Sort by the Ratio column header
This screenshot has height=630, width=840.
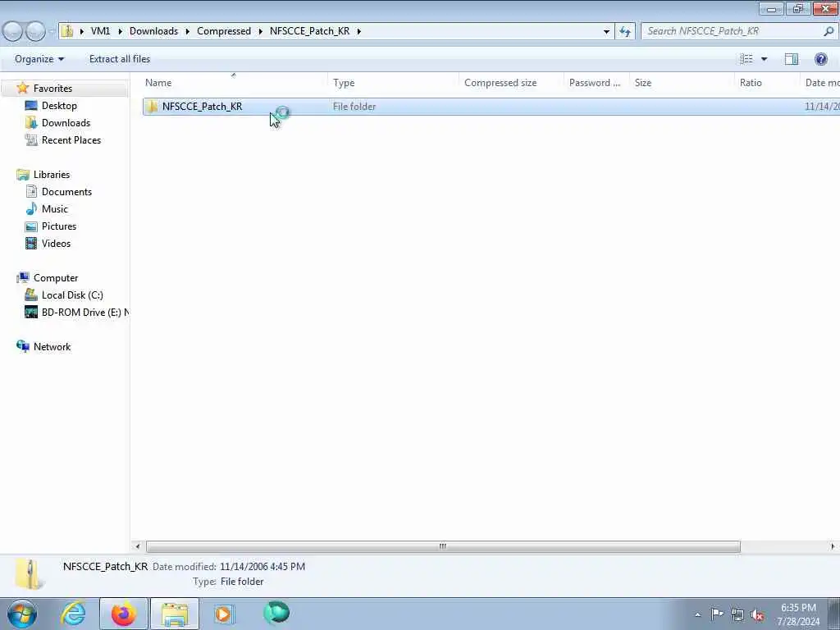coord(767,83)
